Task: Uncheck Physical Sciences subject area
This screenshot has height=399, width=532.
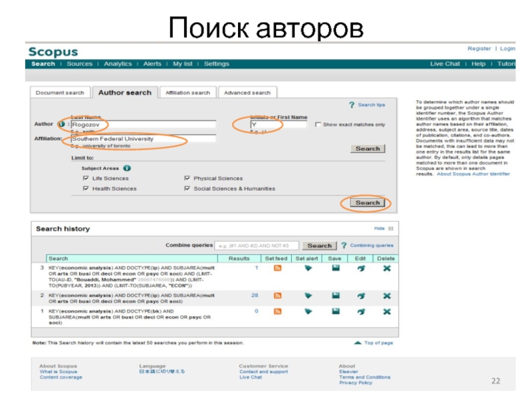Action: pyautogui.click(x=187, y=178)
